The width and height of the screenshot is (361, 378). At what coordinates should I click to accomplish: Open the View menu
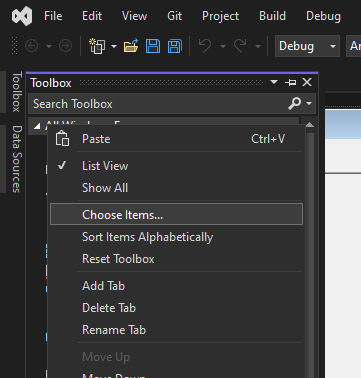(x=134, y=16)
